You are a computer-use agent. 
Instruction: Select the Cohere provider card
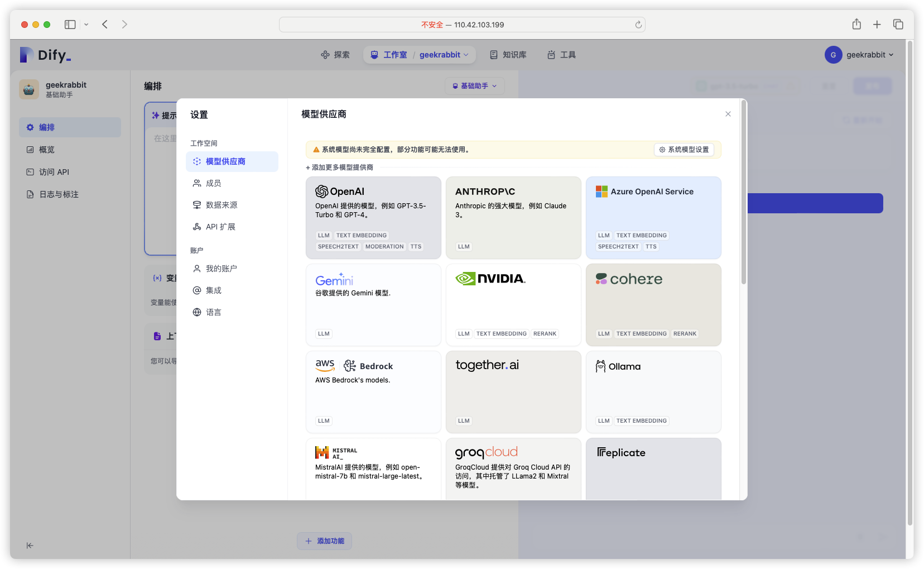[x=653, y=305]
